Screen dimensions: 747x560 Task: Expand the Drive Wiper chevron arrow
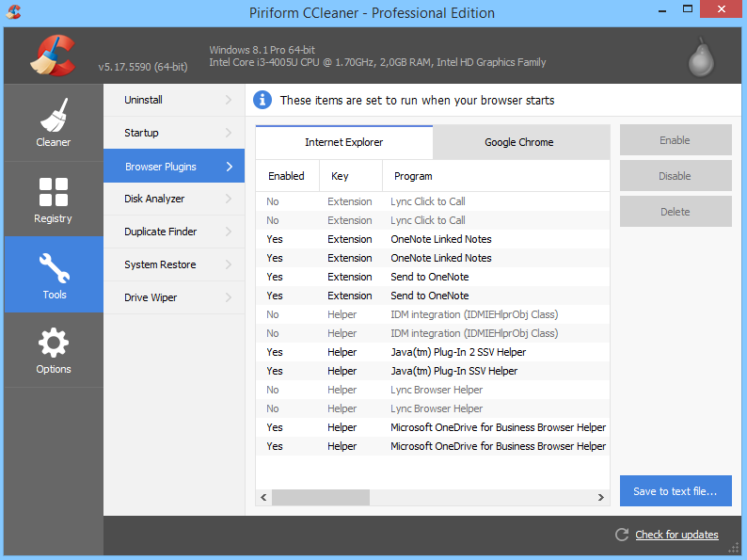[x=229, y=297]
